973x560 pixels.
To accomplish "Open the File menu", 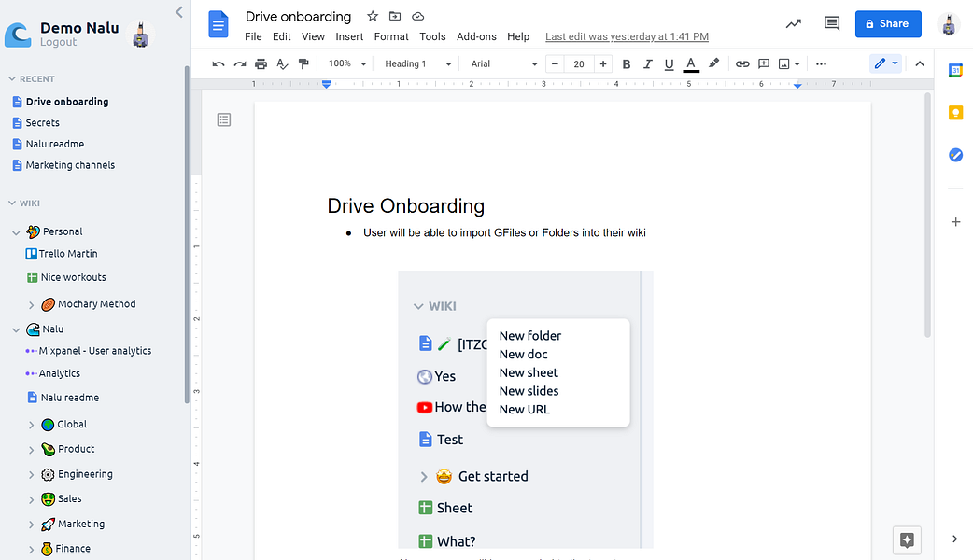I will click(x=253, y=36).
